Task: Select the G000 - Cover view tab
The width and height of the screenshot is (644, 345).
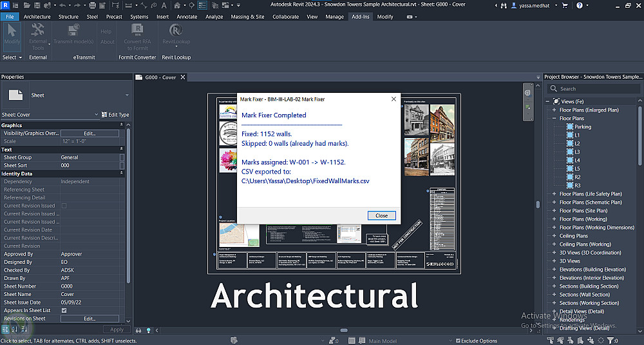Action: coord(160,77)
